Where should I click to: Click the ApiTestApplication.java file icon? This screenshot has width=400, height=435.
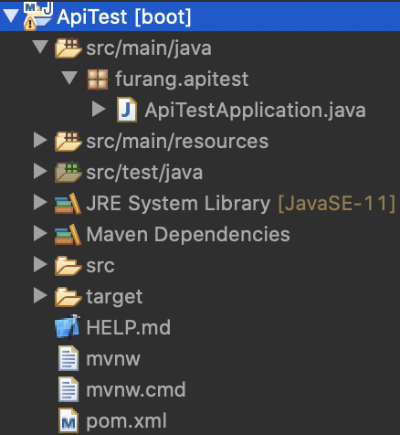tap(127, 110)
